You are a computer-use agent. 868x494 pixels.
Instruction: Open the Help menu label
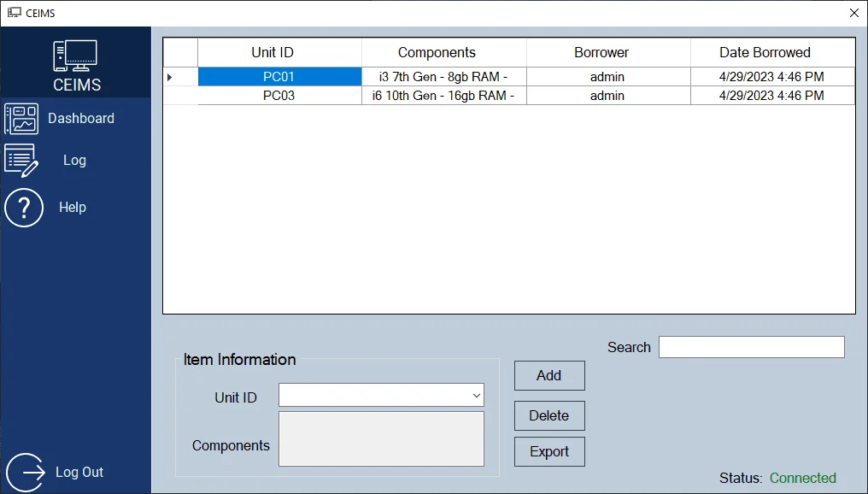(73, 207)
